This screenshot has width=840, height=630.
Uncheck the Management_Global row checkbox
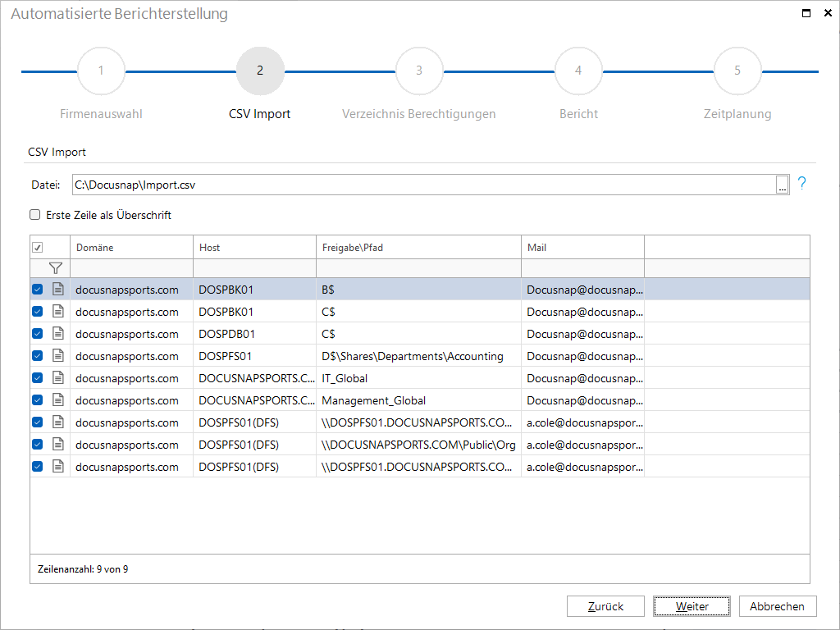(38, 399)
